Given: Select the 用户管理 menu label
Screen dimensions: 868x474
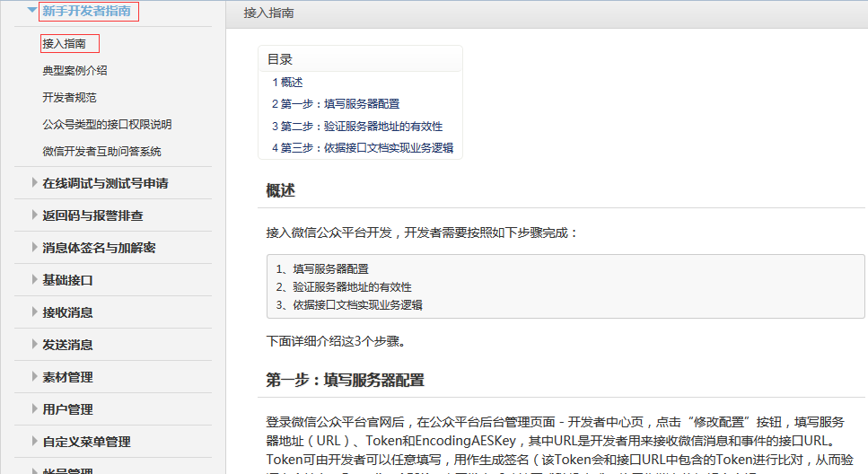Looking at the screenshot, I should click(67, 409).
